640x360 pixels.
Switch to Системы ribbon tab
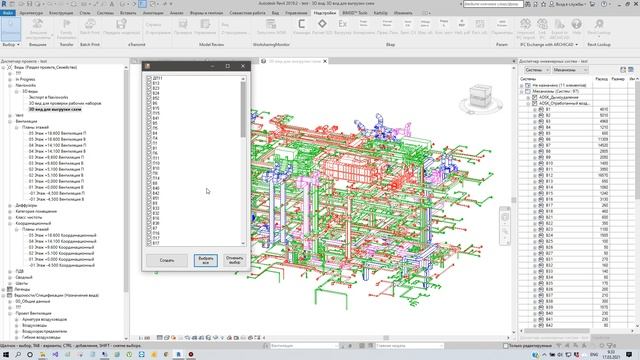pos(105,13)
